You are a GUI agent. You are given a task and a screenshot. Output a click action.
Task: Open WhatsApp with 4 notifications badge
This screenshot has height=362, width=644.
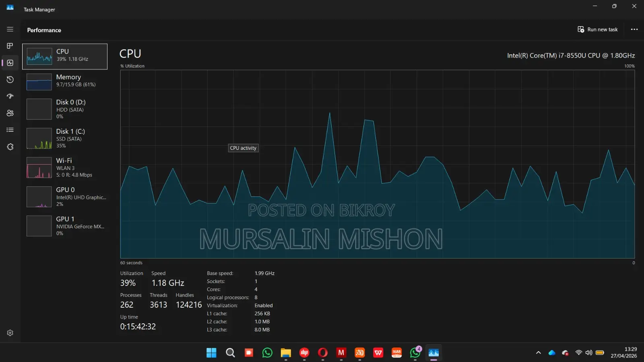tap(415, 353)
